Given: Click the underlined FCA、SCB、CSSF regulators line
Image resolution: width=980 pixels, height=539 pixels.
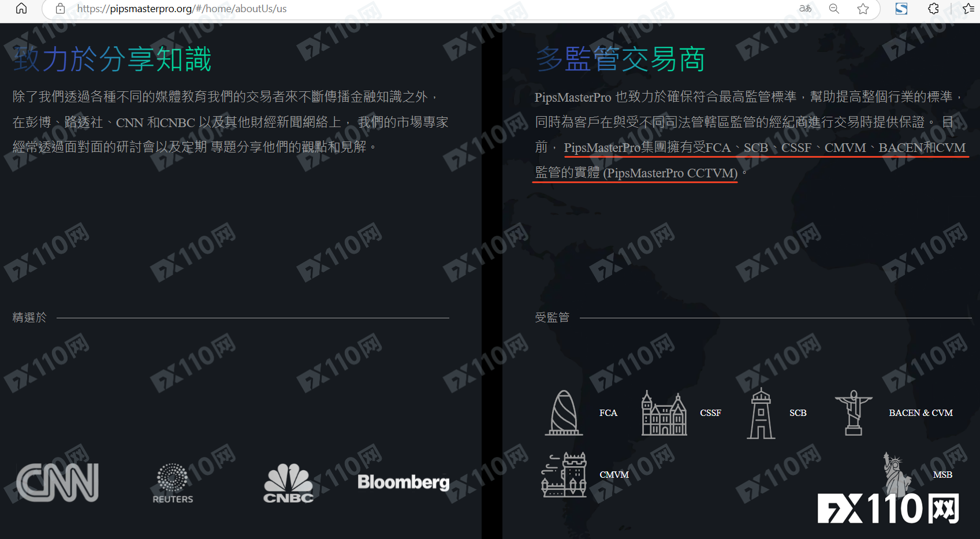Looking at the screenshot, I should 765,148.
